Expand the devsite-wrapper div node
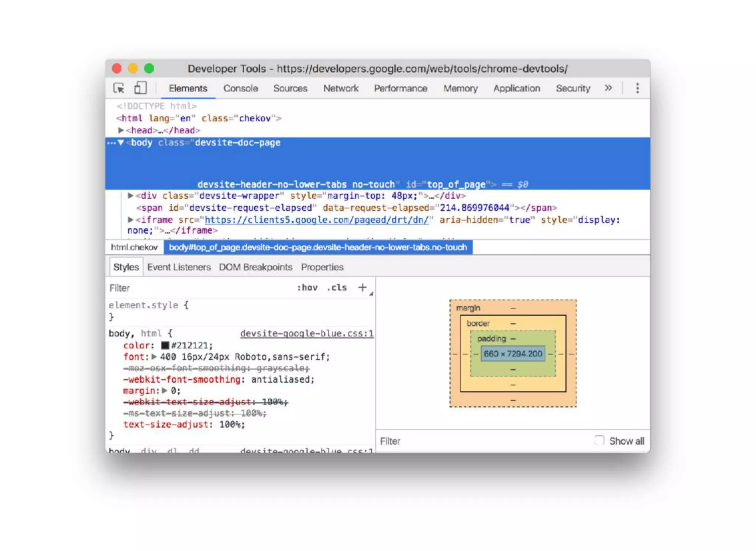The image size is (756, 551). tap(130, 196)
